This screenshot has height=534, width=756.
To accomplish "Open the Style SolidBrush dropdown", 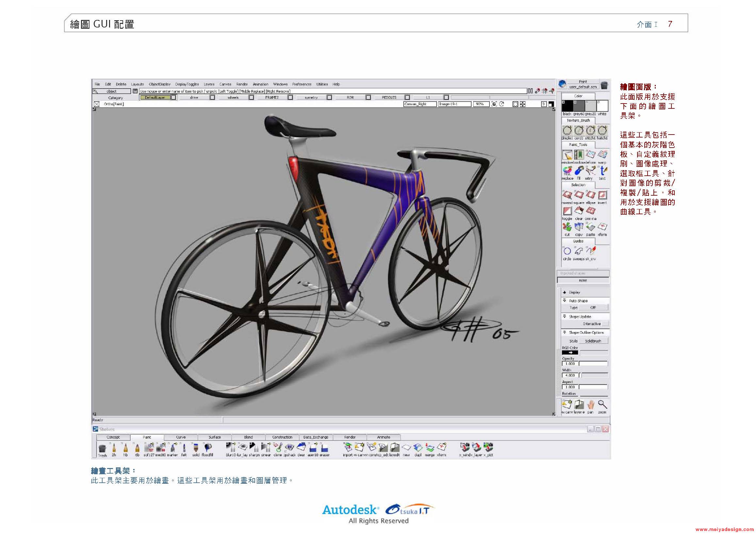I will tap(593, 341).
